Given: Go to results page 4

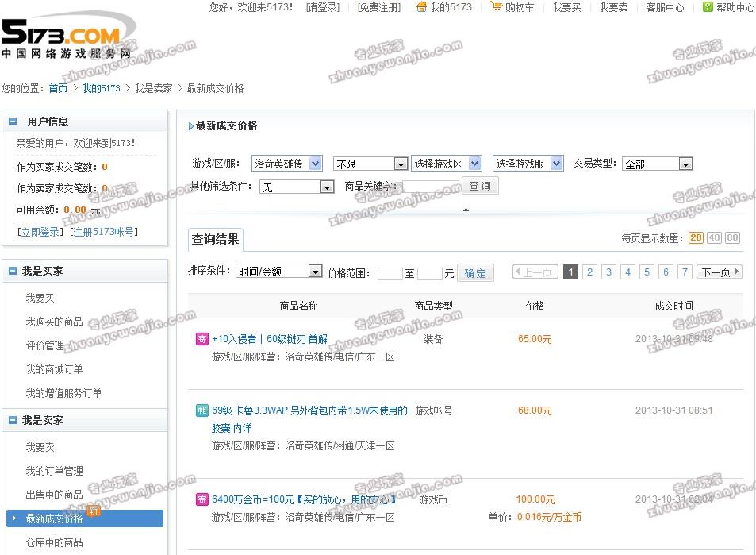Looking at the screenshot, I should (x=627, y=272).
